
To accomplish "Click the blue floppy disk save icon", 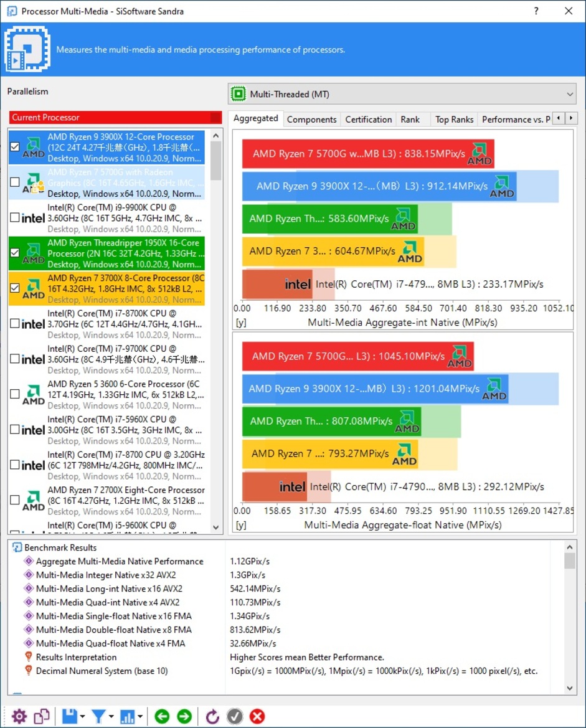I will pos(69,717).
